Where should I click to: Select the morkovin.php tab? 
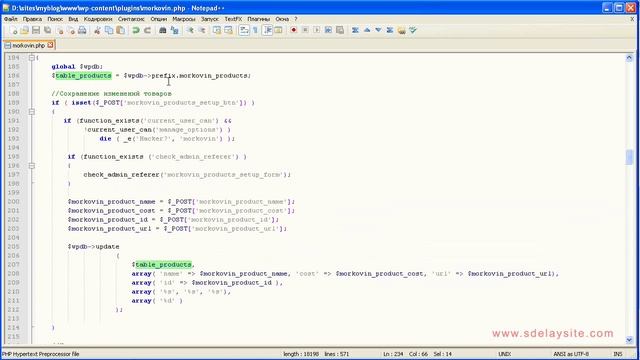pos(28,45)
